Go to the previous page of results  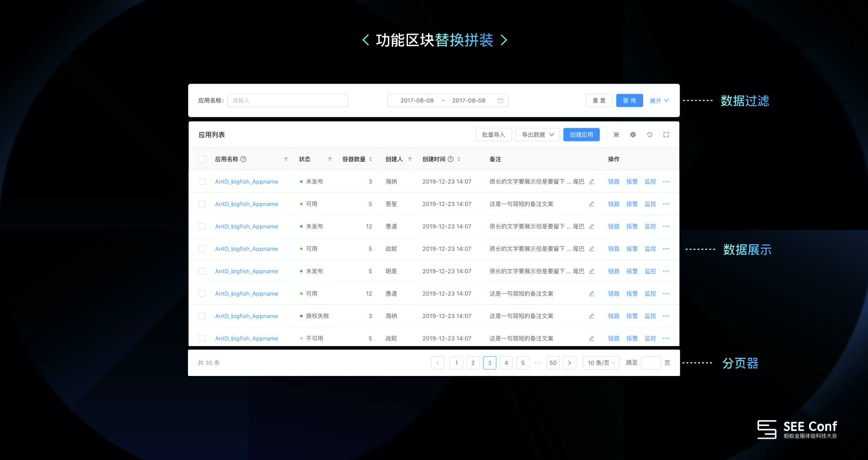(438, 363)
